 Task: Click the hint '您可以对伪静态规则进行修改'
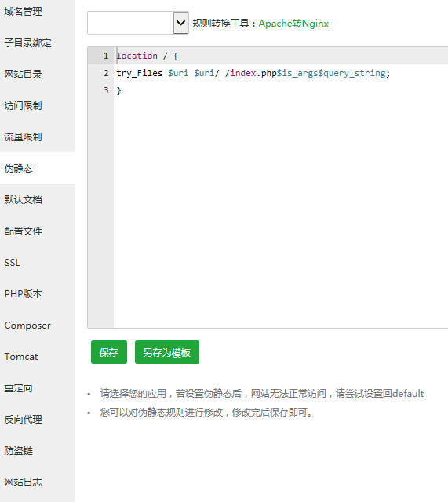(206, 413)
